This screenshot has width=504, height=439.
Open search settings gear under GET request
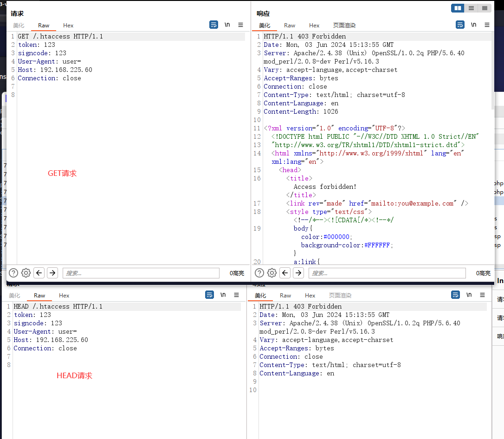point(26,273)
